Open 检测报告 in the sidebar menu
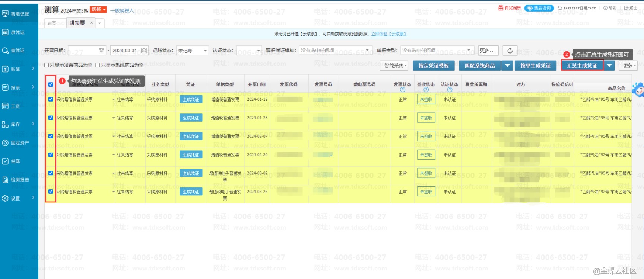 pyautogui.click(x=19, y=180)
